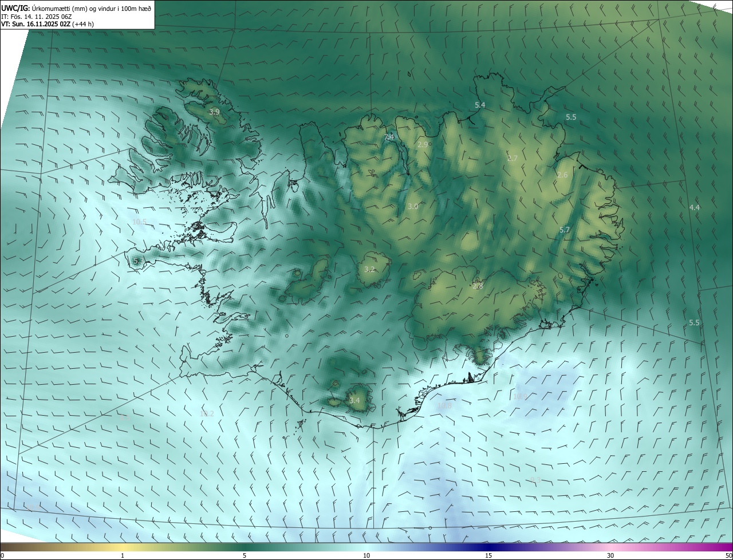Click the faint 10.8 value off the south coast
This screenshot has height=560, width=733.
(444, 405)
